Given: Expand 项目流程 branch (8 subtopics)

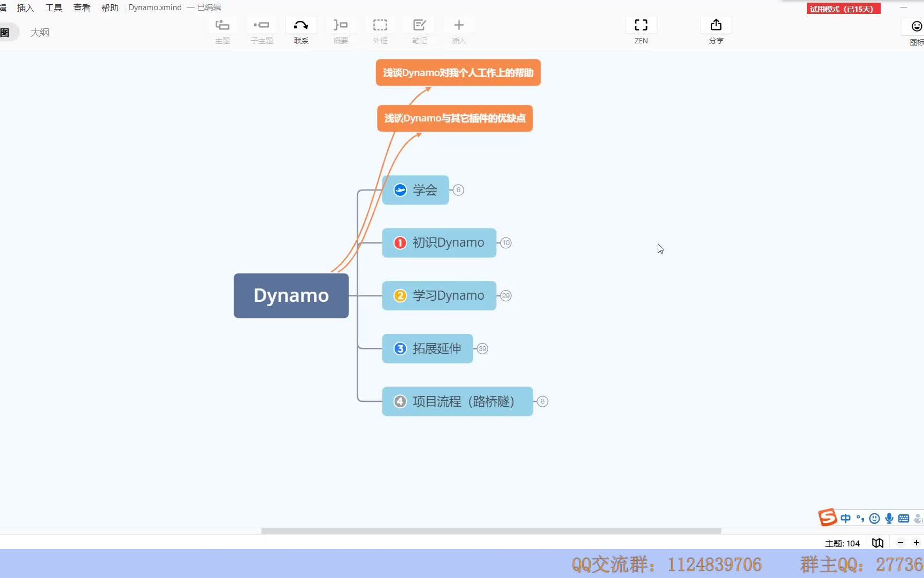Looking at the screenshot, I should 542,401.
